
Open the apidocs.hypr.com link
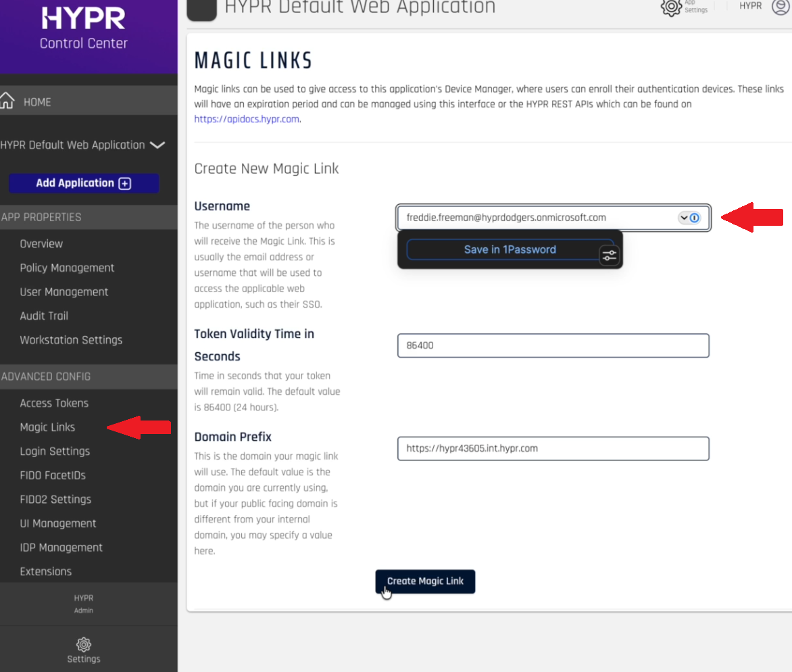247,119
